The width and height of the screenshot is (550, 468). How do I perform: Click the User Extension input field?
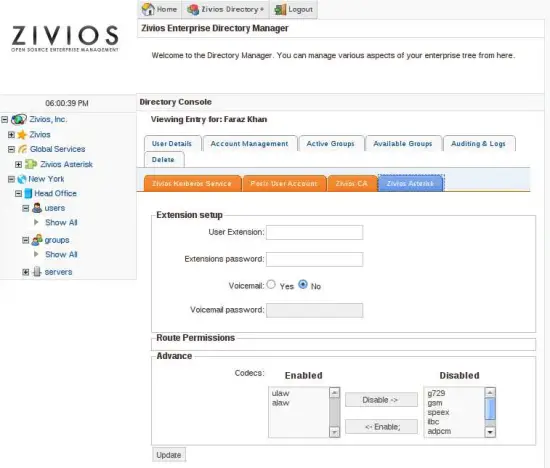click(315, 233)
